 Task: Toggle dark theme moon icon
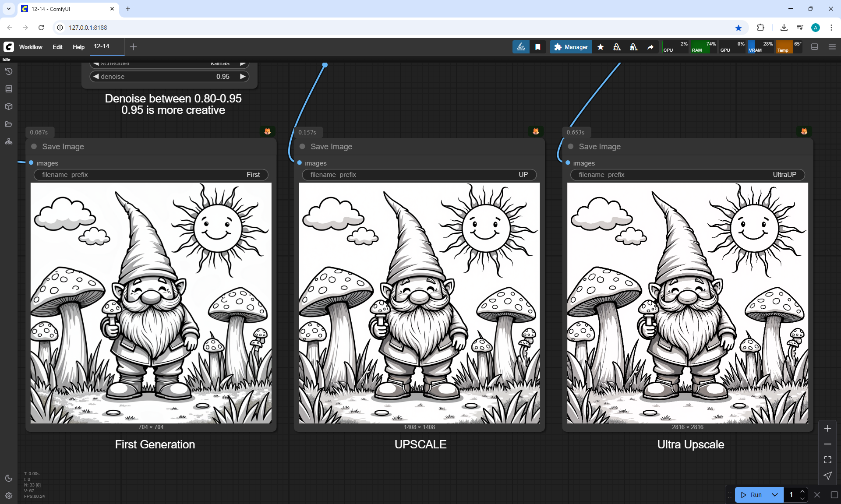8,478
